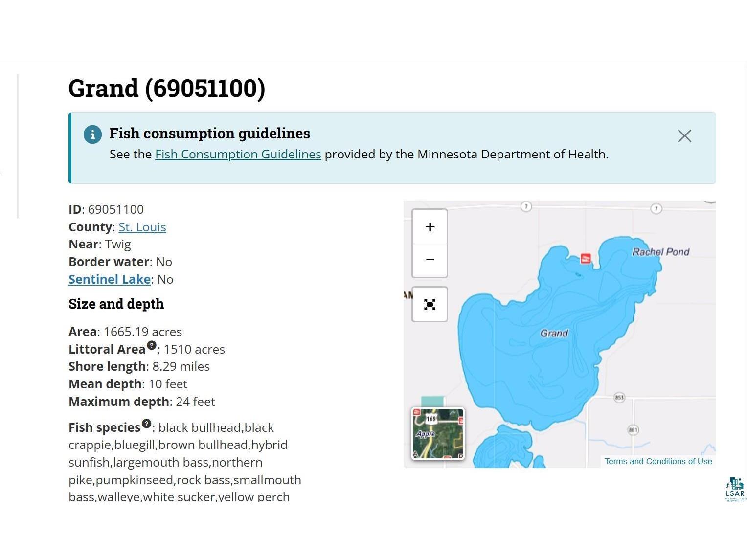Open Fish Consumption Guidelines link
This screenshot has height=560, width=747.
click(x=238, y=154)
